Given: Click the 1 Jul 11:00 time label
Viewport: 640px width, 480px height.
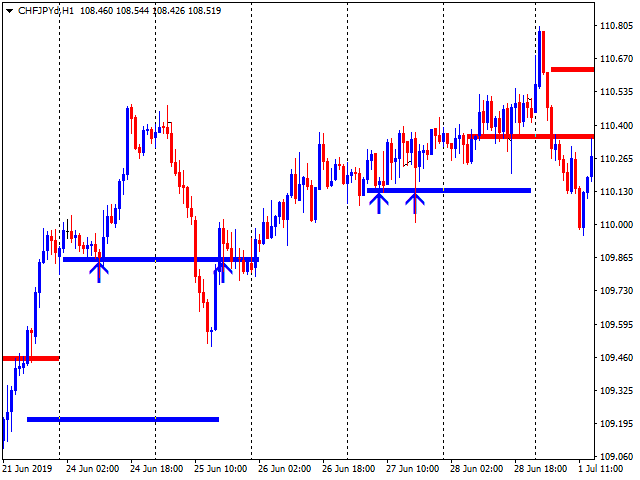Looking at the screenshot, I should pos(601,469).
